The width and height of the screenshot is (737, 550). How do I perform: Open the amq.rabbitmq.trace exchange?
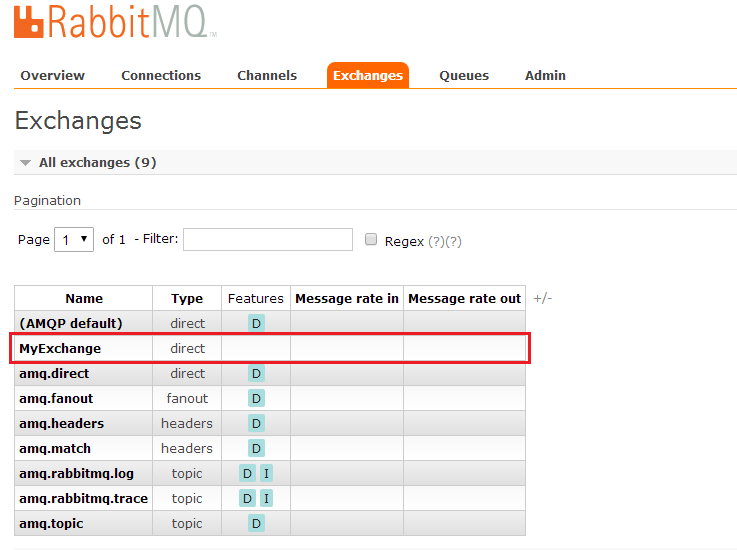84,498
